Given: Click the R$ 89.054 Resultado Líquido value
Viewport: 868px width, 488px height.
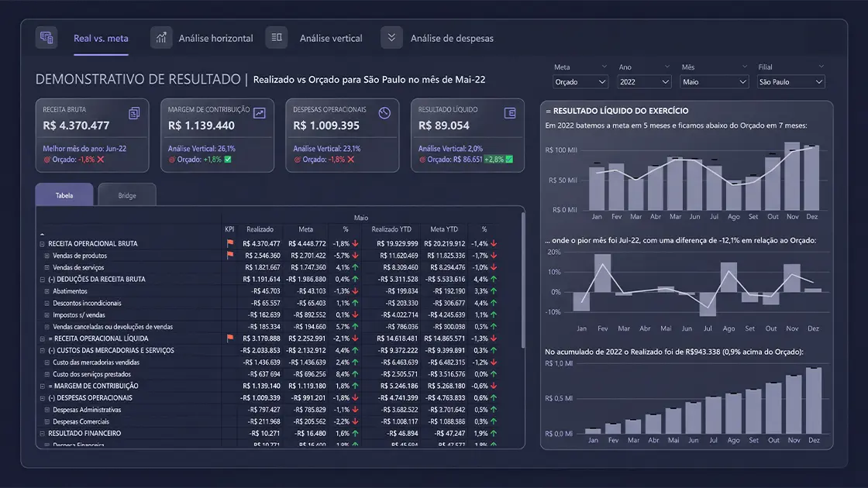Looking at the screenshot, I should [443, 125].
